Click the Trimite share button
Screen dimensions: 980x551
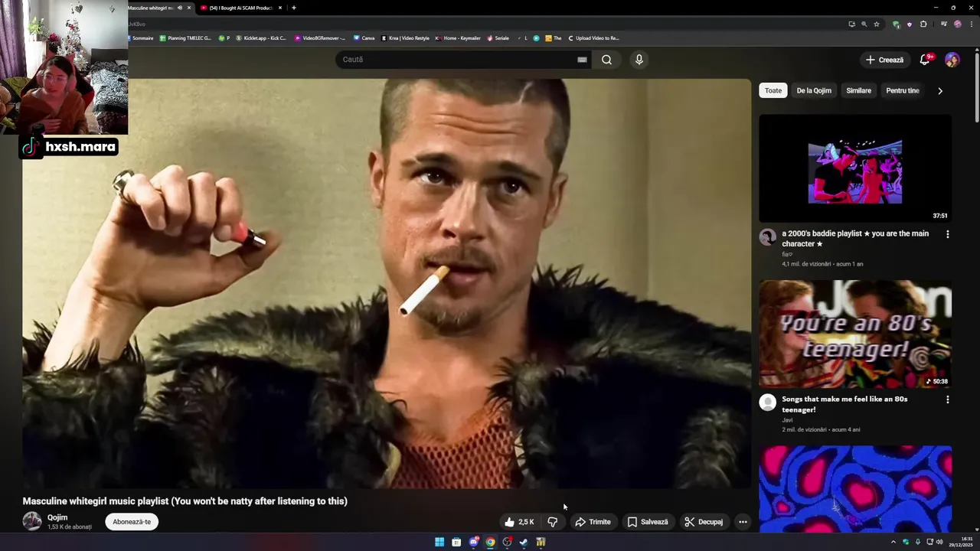[x=593, y=522]
